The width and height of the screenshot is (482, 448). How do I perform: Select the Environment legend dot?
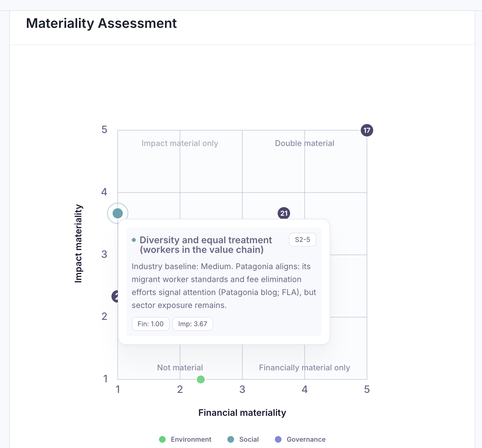coord(162,439)
